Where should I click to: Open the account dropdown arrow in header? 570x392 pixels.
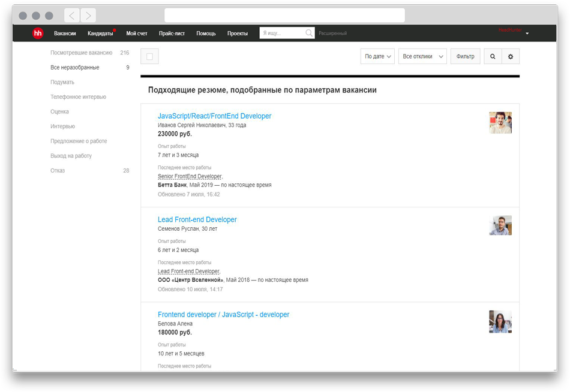tap(527, 34)
